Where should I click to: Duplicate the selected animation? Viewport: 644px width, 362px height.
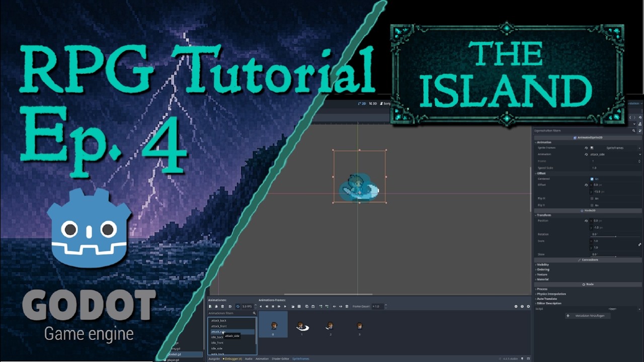click(x=216, y=306)
